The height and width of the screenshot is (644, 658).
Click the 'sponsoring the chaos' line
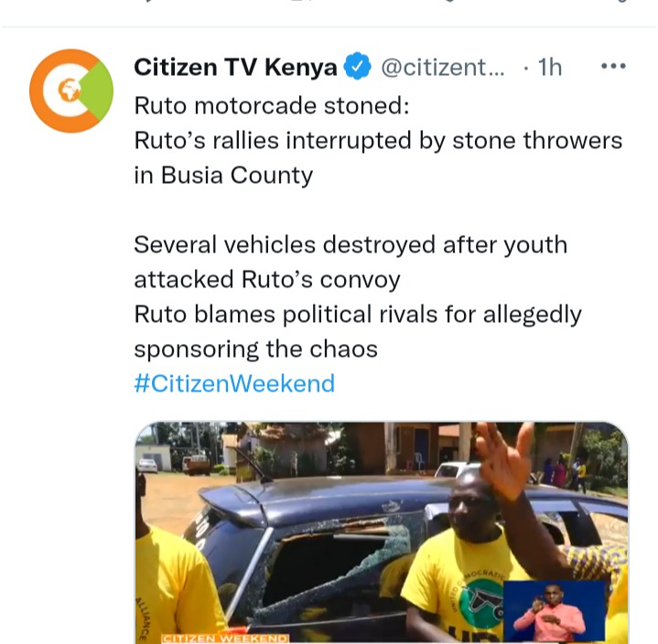click(255, 349)
